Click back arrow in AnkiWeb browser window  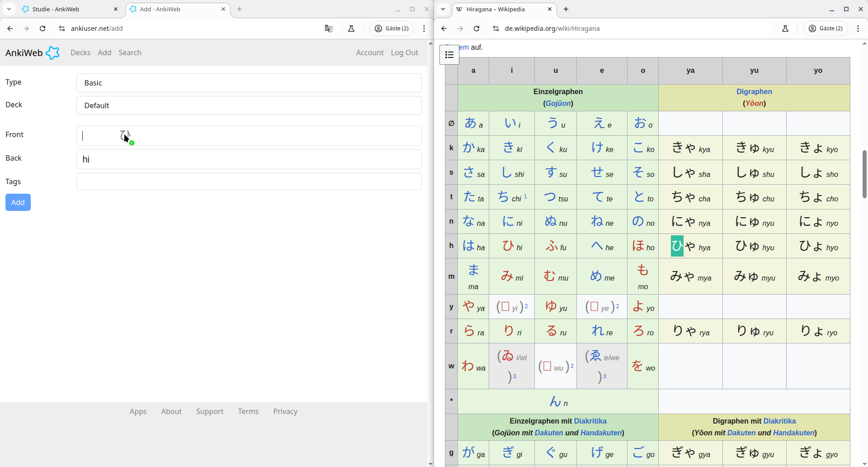coord(10,29)
